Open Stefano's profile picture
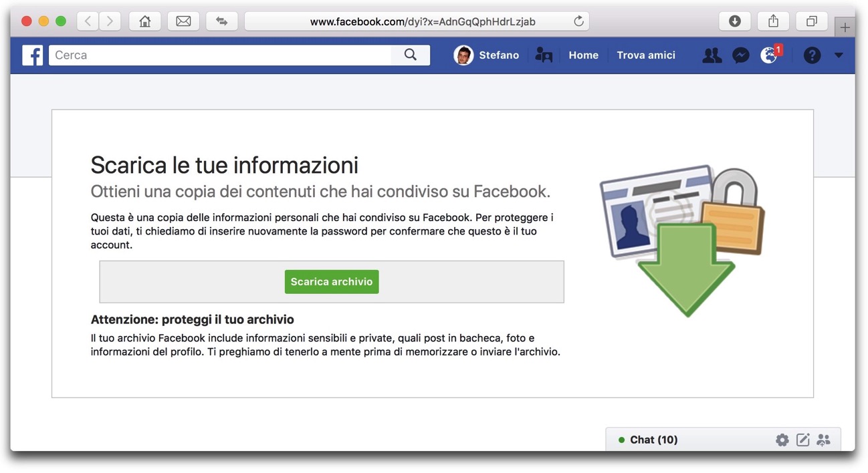This screenshot has width=868, height=473. (x=463, y=55)
